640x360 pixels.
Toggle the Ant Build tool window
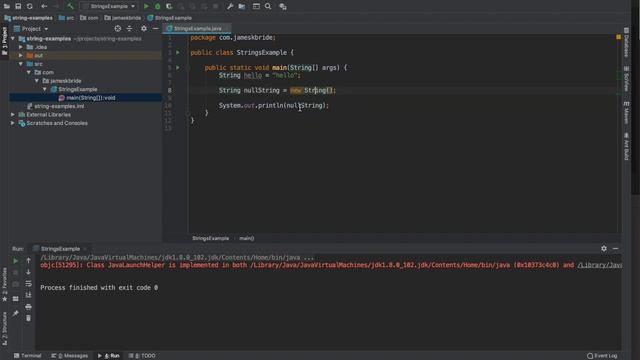click(x=626, y=146)
